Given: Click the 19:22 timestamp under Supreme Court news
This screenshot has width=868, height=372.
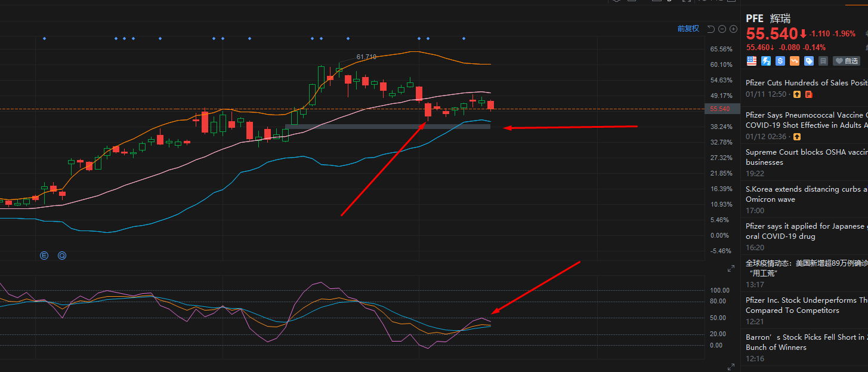Looking at the screenshot, I should 755,174.
